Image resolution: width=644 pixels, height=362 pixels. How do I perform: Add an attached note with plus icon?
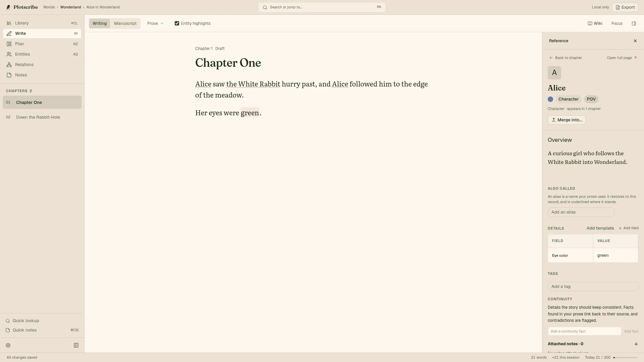point(636,344)
